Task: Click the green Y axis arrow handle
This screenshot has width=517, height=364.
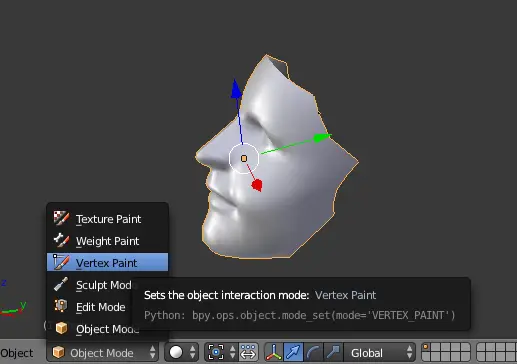Action: point(322,137)
